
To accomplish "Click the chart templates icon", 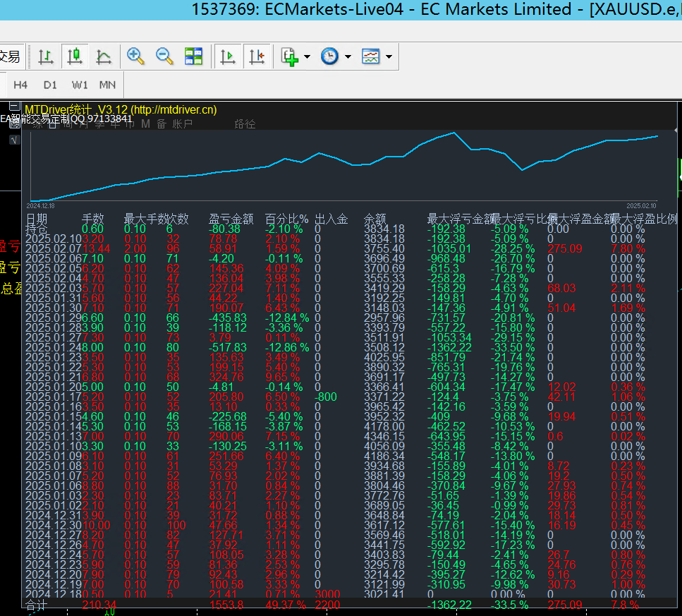I will tap(370, 56).
